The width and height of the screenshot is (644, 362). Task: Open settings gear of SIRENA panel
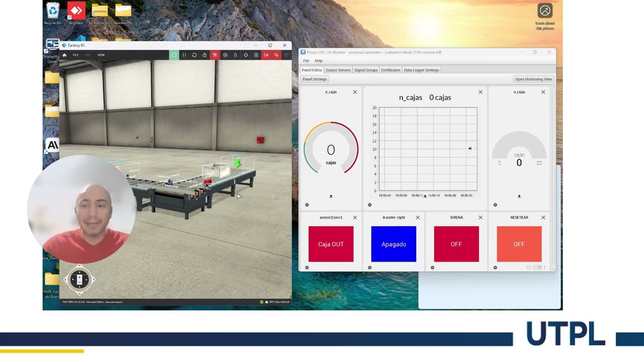(432, 267)
